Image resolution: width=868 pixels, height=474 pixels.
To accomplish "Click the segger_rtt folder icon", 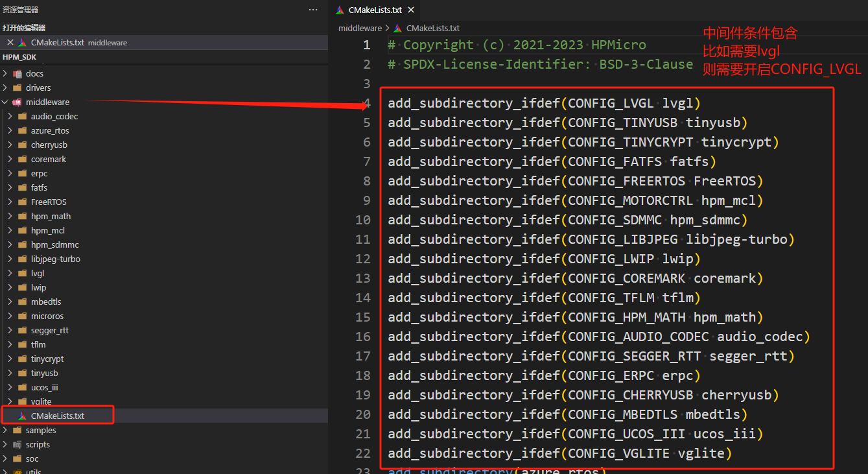I will point(23,330).
